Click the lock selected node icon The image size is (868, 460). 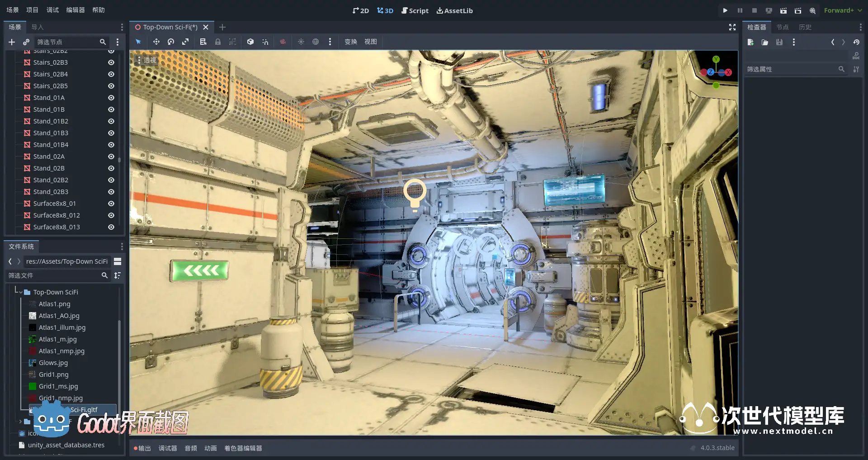(218, 42)
